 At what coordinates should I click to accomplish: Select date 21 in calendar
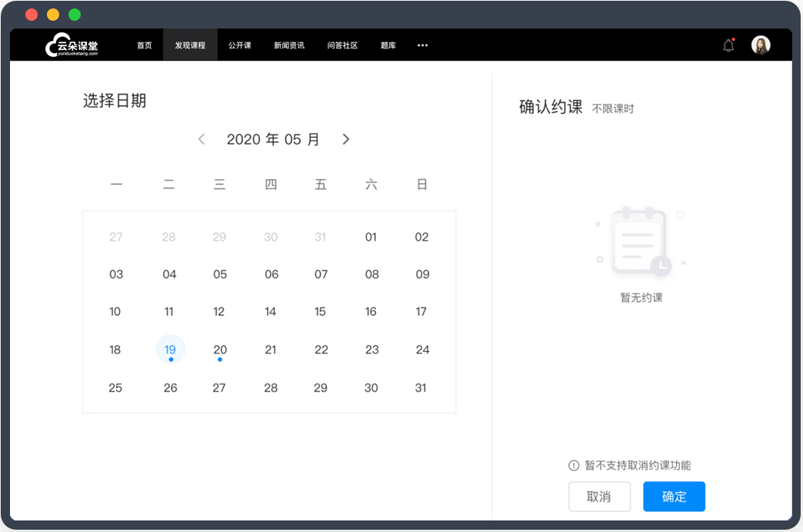point(271,350)
